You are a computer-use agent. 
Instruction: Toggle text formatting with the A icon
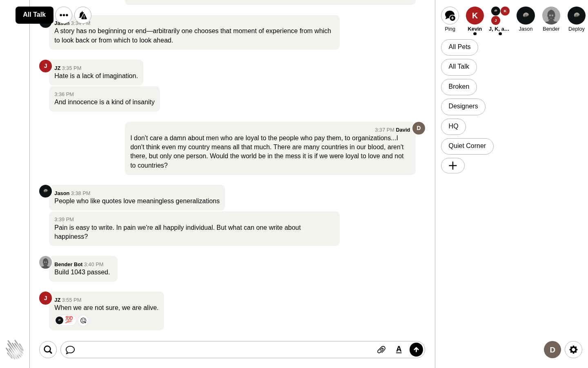click(x=399, y=350)
